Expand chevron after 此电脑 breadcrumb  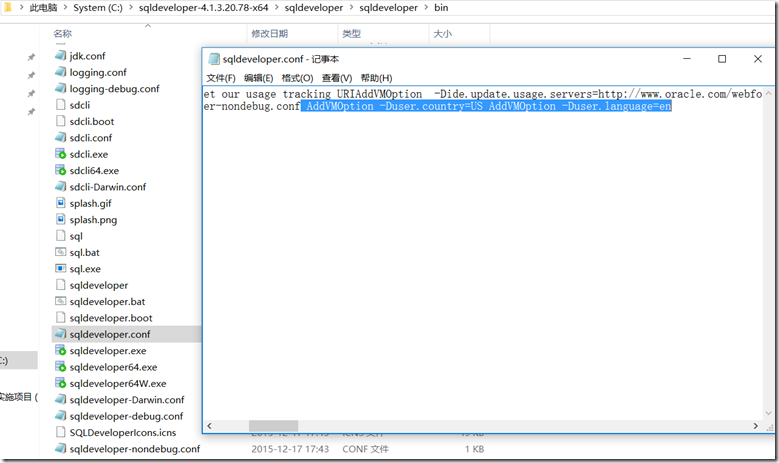point(66,8)
